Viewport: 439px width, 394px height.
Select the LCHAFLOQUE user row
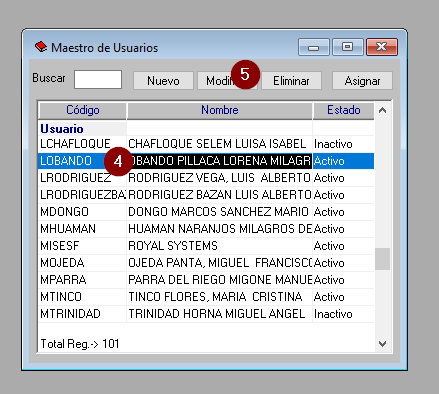[206, 144]
